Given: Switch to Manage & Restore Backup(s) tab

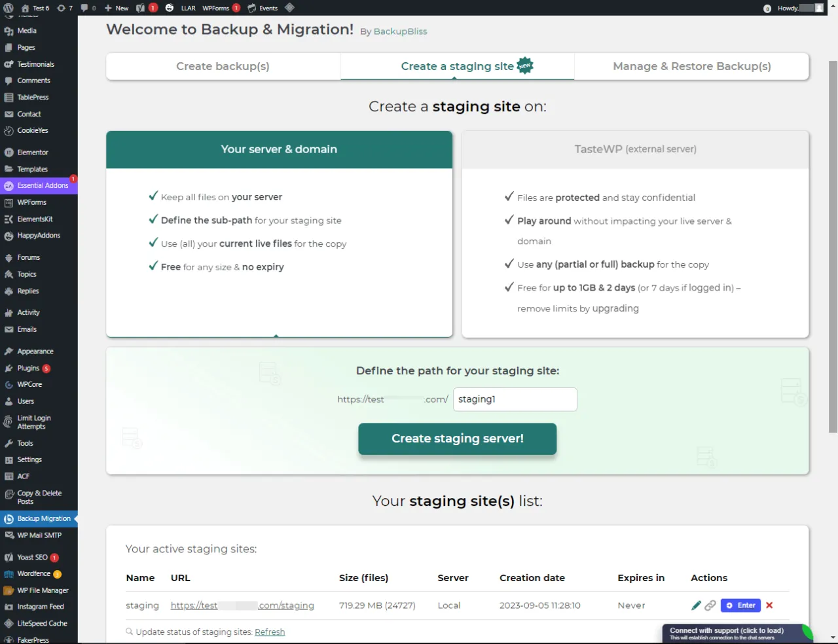Looking at the screenshot, I should [692, 66].
